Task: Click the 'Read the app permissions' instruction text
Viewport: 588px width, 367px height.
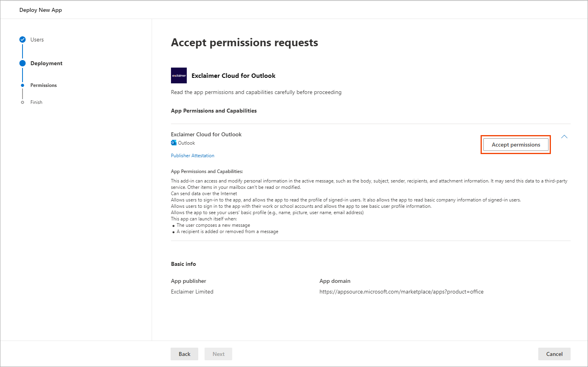Action: pos(256,92)
